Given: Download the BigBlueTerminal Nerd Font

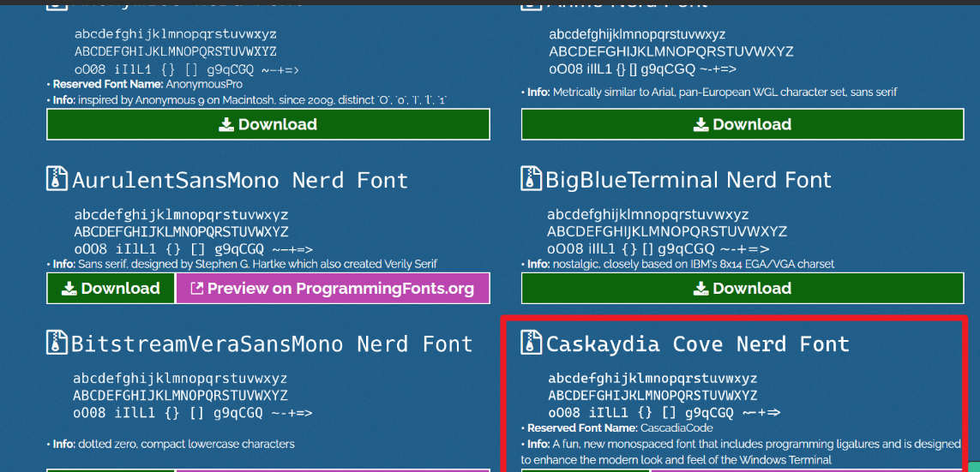Looking at the screenshot, I should point(743,289).
